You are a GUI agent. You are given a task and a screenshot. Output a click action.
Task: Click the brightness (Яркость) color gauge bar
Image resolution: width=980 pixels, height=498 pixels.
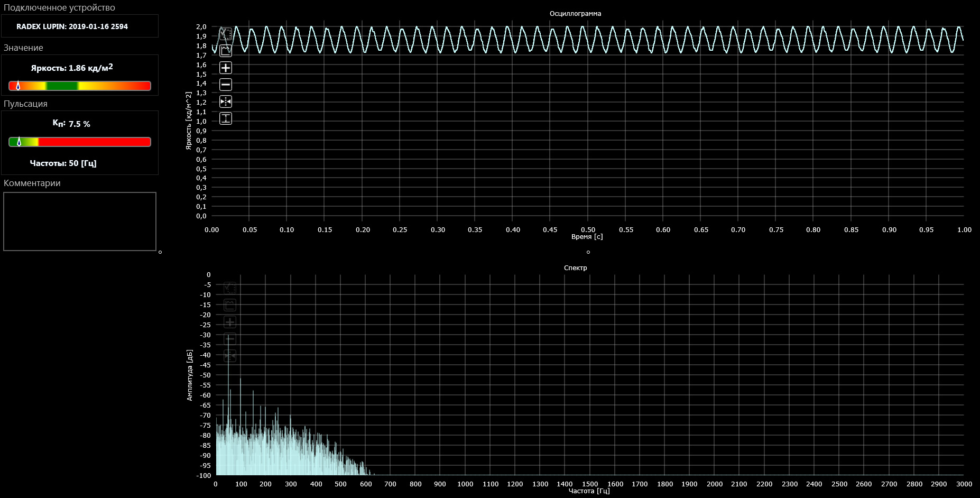pyautogui.click(x=80, y=86)
